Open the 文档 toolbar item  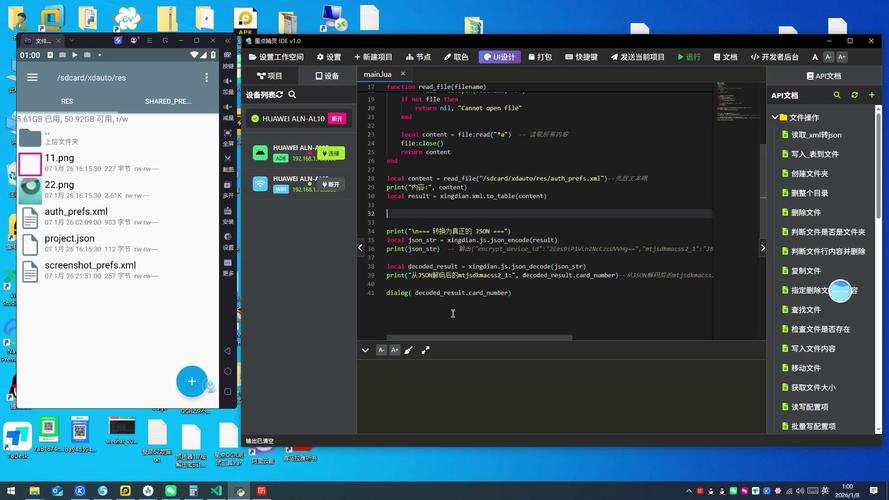coord(725,57)
